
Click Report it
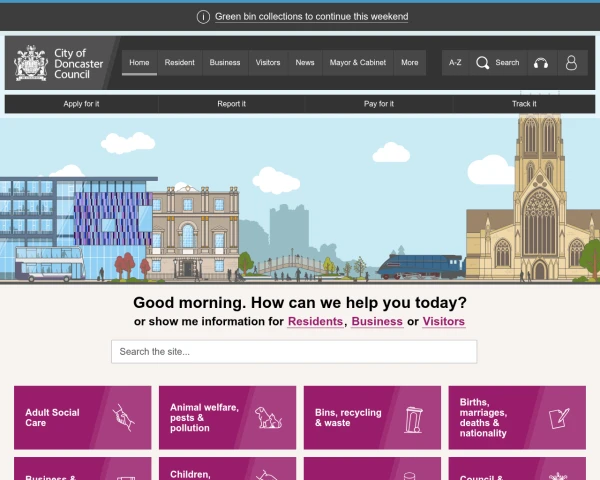[232, 104]
